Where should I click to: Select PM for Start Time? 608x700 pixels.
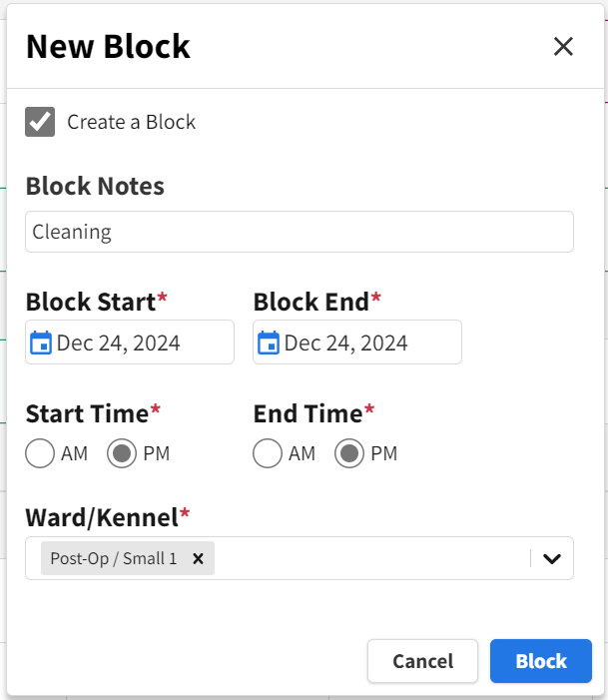click(x=122, y=454)
